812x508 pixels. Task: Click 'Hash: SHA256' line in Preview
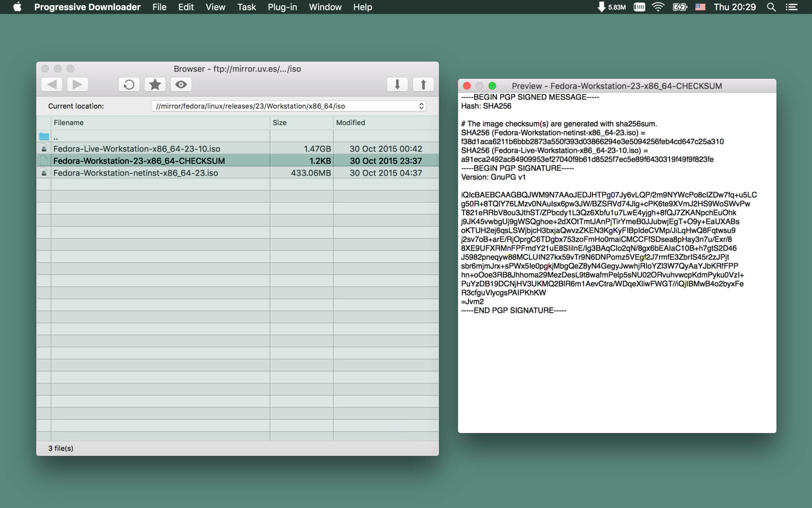pos(486,106)
